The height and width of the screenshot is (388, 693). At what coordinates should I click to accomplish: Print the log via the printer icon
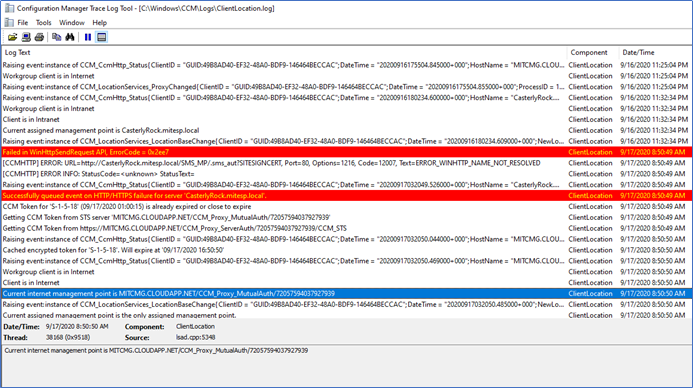[x=39, y=37]
